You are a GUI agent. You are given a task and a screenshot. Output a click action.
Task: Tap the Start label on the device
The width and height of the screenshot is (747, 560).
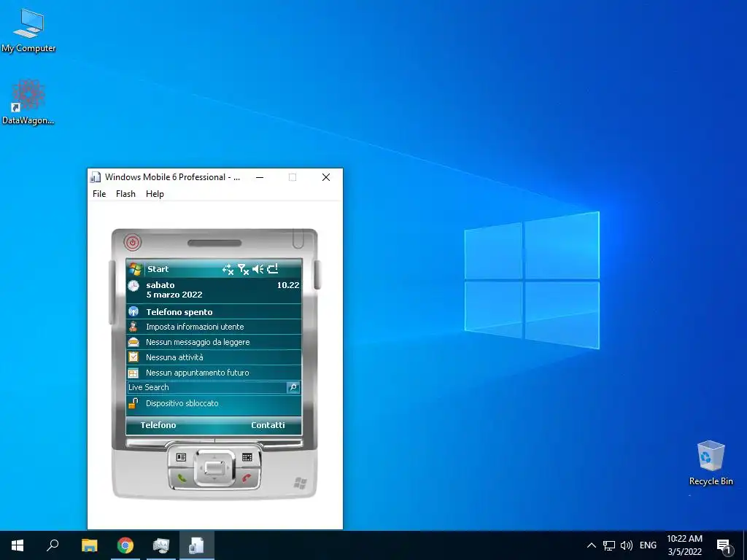click(x=158, y=269)
